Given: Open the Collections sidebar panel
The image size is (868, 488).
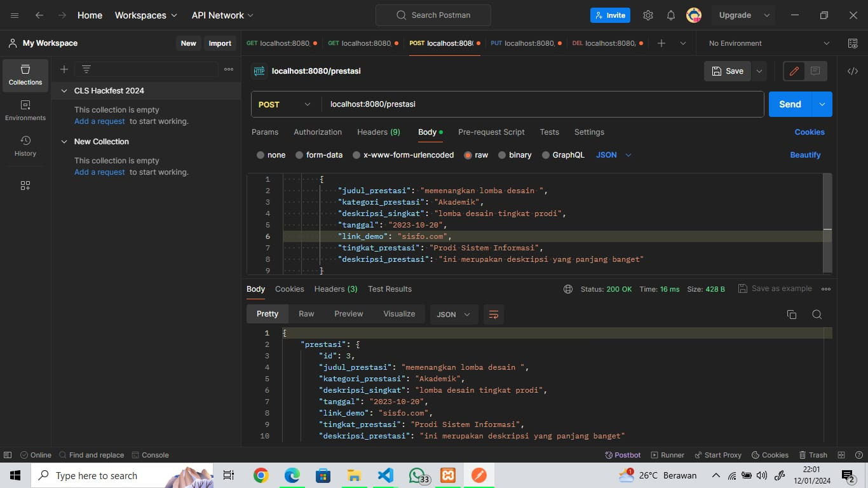Looking at the screenshot, I should pyautogui.click(x=25, y=75).
